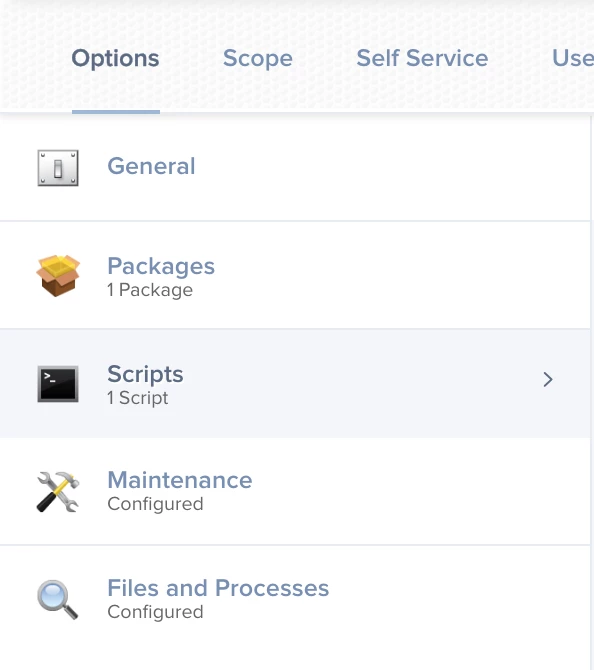Go to the Self Service tab
The image size is (594, 670).
click(x=422, y=58)
